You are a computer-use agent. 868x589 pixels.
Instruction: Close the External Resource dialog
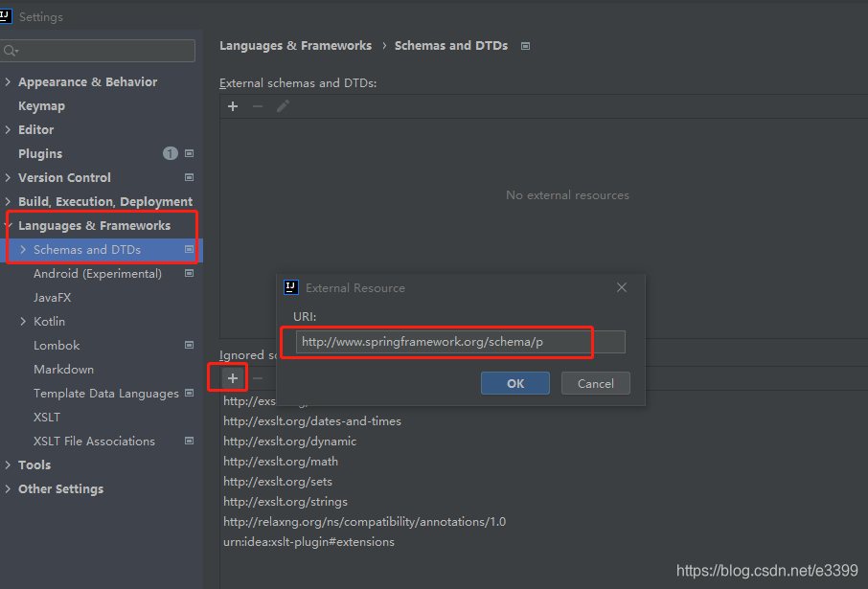(x=622, y=287)
